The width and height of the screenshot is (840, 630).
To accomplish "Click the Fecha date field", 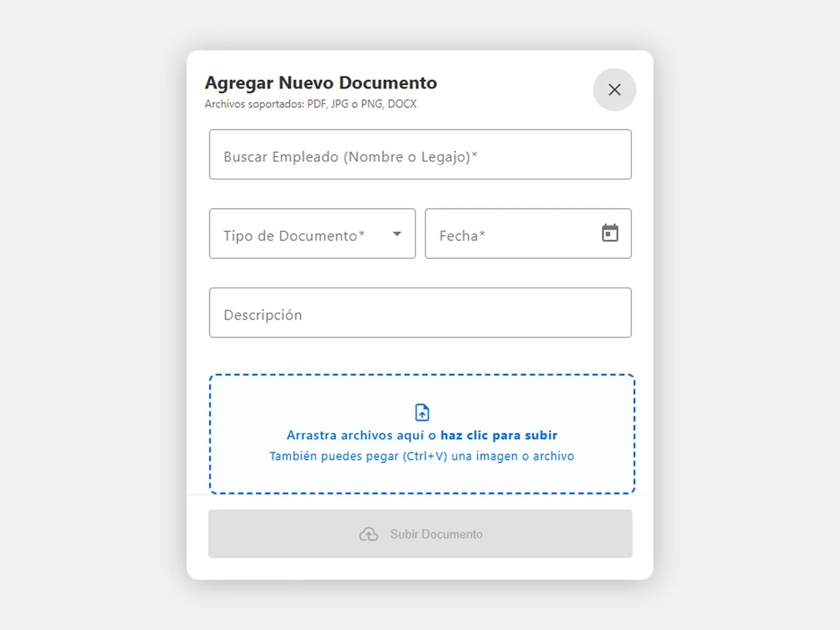I will 528,233.
